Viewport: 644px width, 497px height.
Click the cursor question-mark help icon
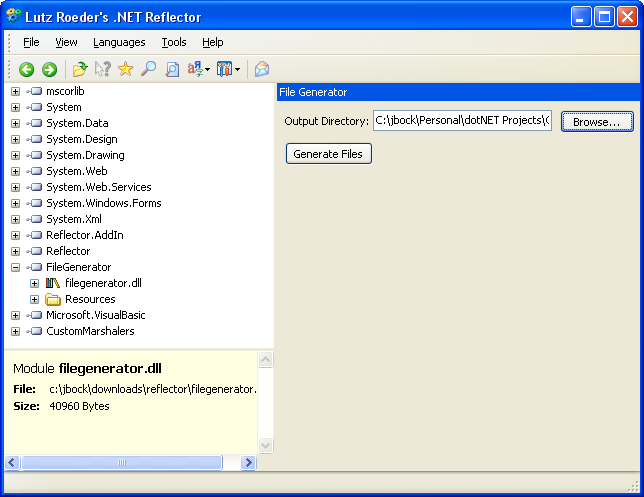pyautogui.click(x=103, y=69)
